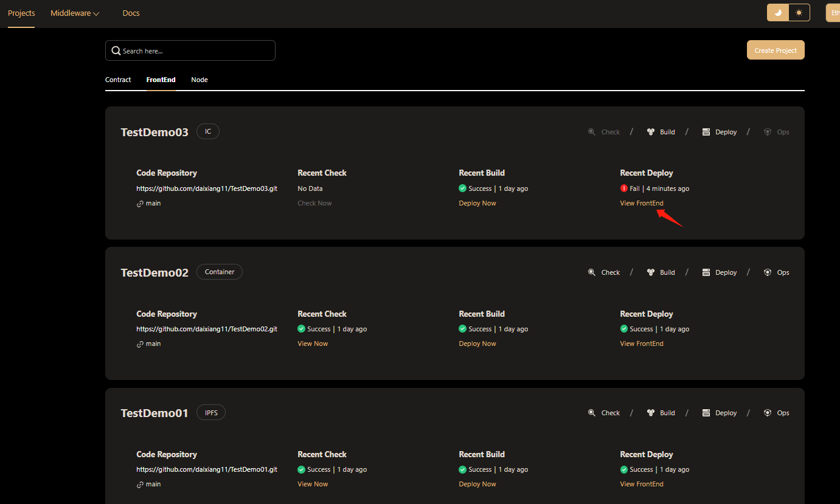
Task: Click branch link icon of TestDemo01
Action: pos(140,485)
